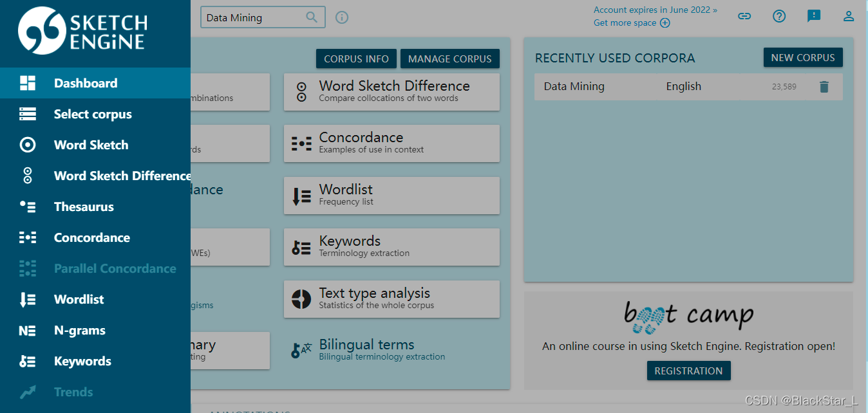Click the Parallel Concordance icon in sidebar
This screenshot has width=868, height=413.
28,268
